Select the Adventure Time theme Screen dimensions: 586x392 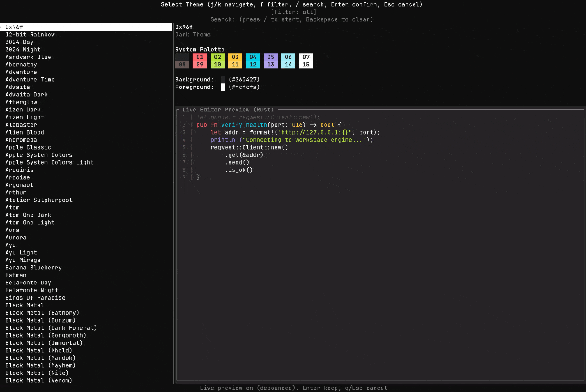click(x=30, y=80)
